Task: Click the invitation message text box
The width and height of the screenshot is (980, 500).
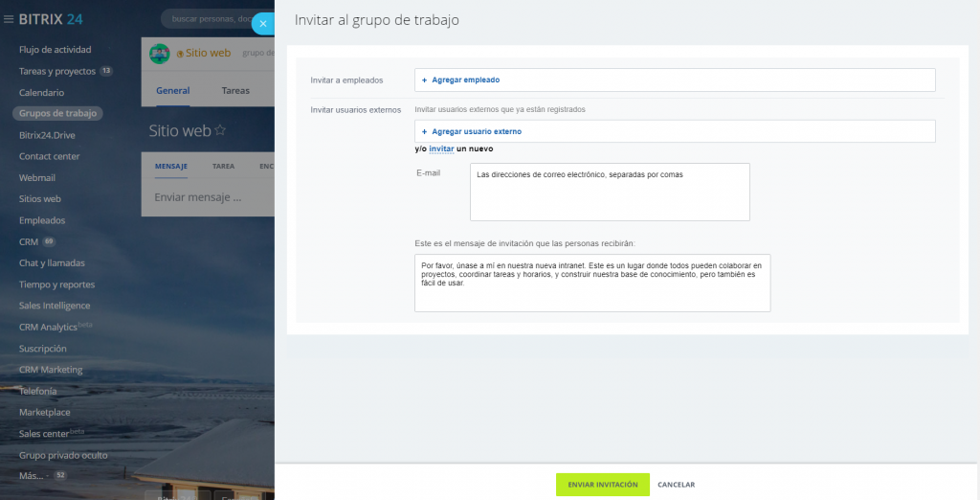Action: pos(591,283)
